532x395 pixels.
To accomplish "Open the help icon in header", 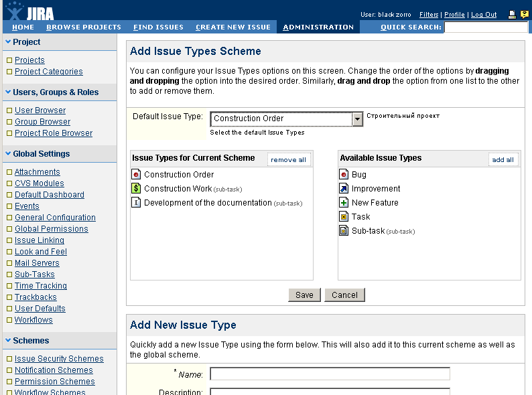I will point(523,15).
